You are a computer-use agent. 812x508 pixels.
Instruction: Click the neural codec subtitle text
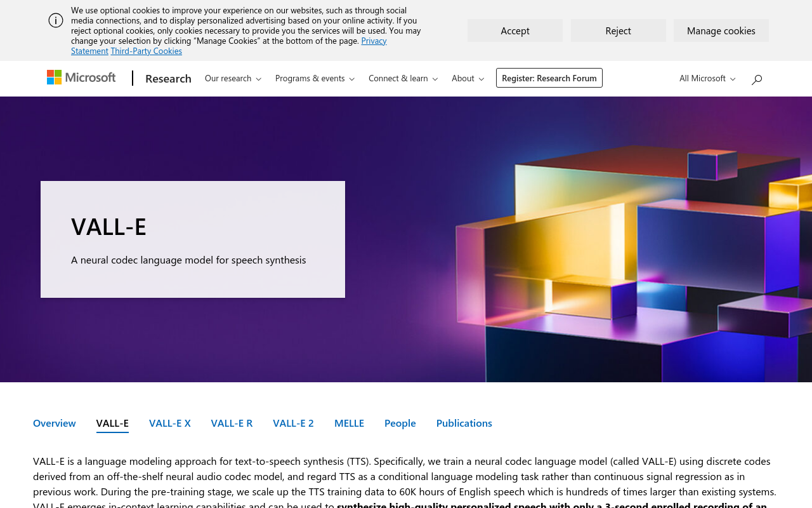[x=188, y=260]
